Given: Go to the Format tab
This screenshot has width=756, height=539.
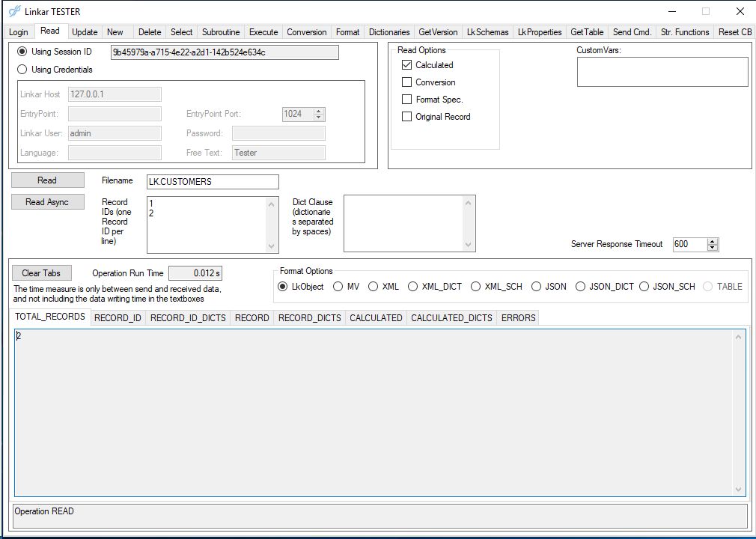Looking at the screenshot, I should click(x=347, y=32).
